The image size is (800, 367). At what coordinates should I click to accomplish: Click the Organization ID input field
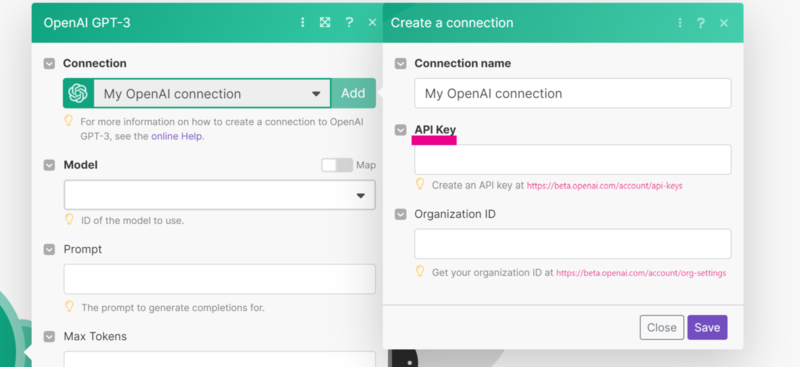pos(572,244)
